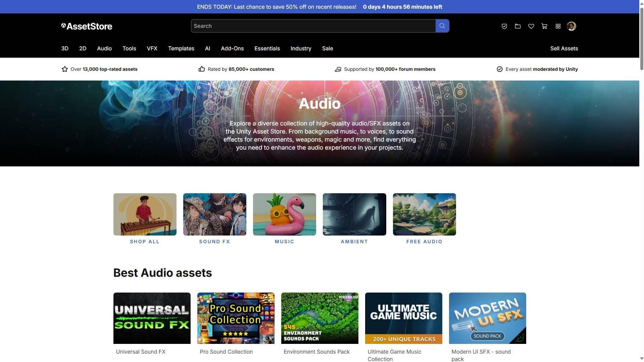Open the Ultimate Game Music Collection asset
This screenshot has height=362, width=644.
pos(403,318)
